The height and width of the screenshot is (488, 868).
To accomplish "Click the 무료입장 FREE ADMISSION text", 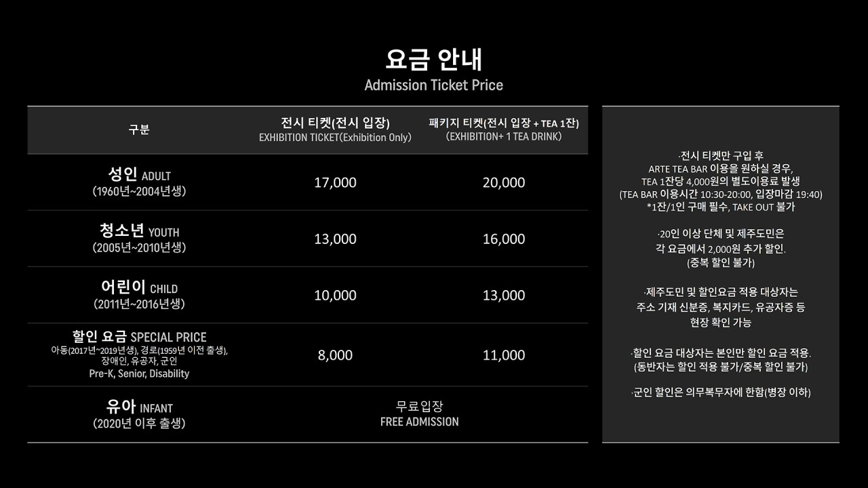I will point(419,414).
